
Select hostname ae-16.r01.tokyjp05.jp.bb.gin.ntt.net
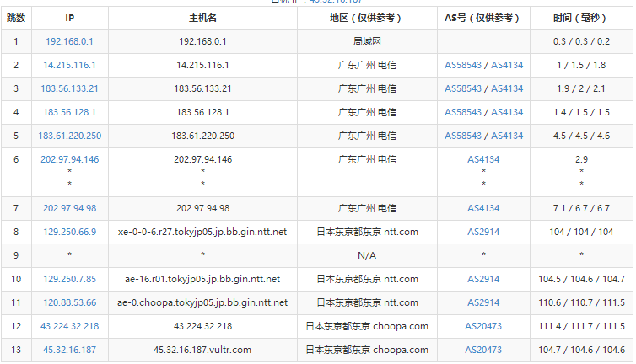[x=202, y=279]
